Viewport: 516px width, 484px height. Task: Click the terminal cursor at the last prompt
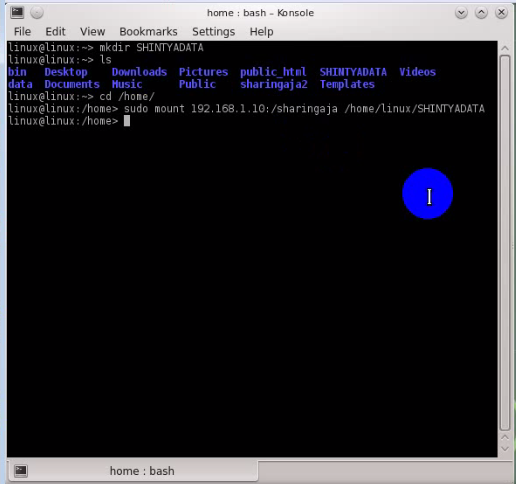click(x=127, y=121)
